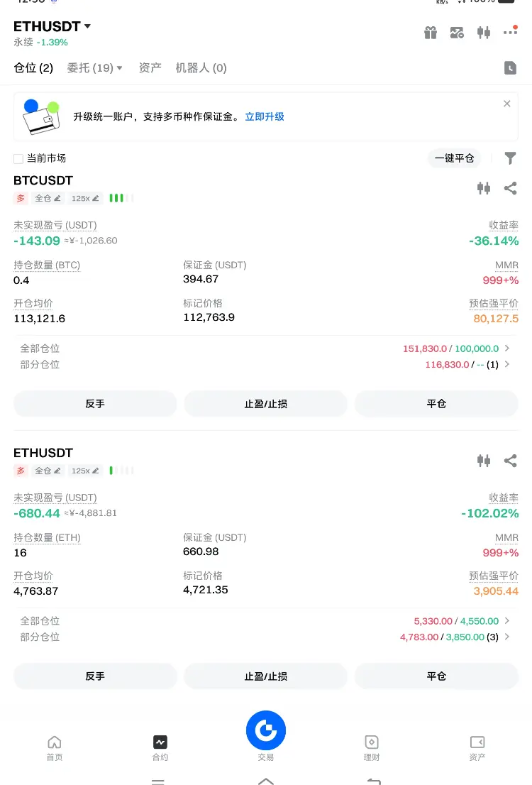532x785 pixels.
Task: Open the gift rewards icon
Action: [x=431, y=33]
